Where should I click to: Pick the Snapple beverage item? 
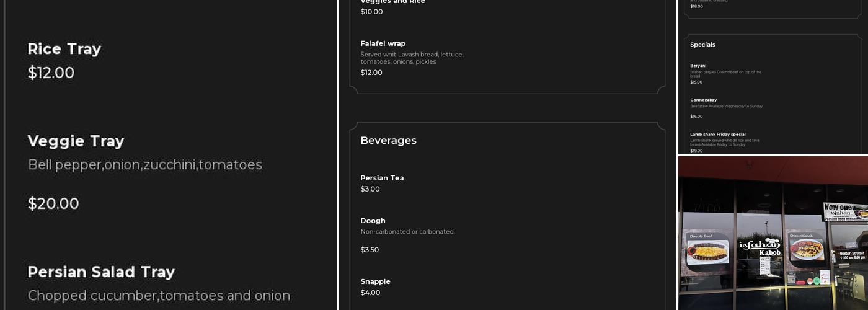[375, 281]
